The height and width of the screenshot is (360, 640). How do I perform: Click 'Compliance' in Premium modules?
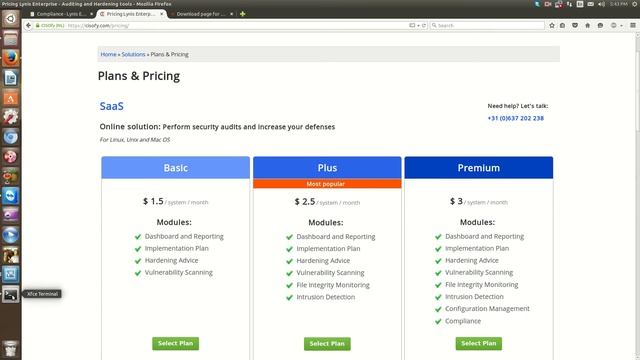pyautogui.click(x=463, y=321)
